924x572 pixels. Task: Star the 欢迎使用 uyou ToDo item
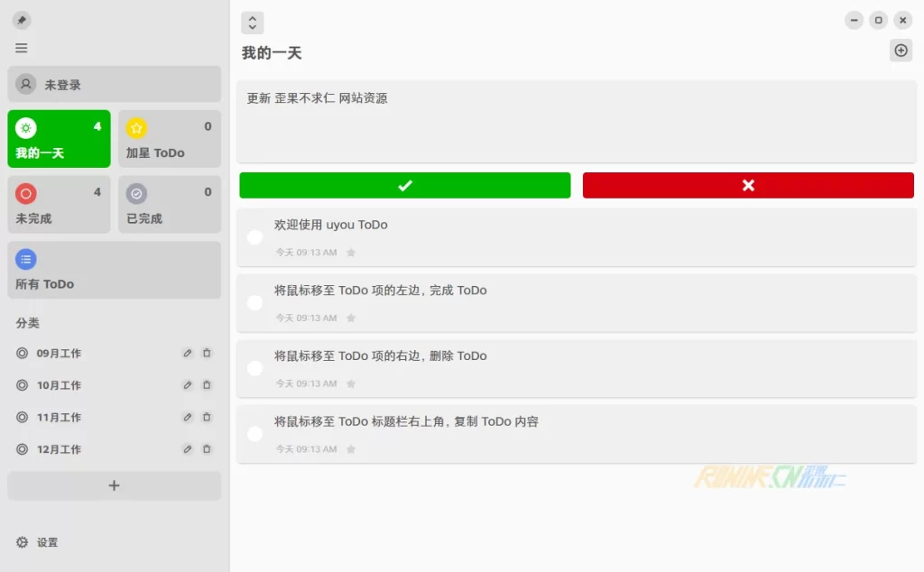(x=351, y=253)
